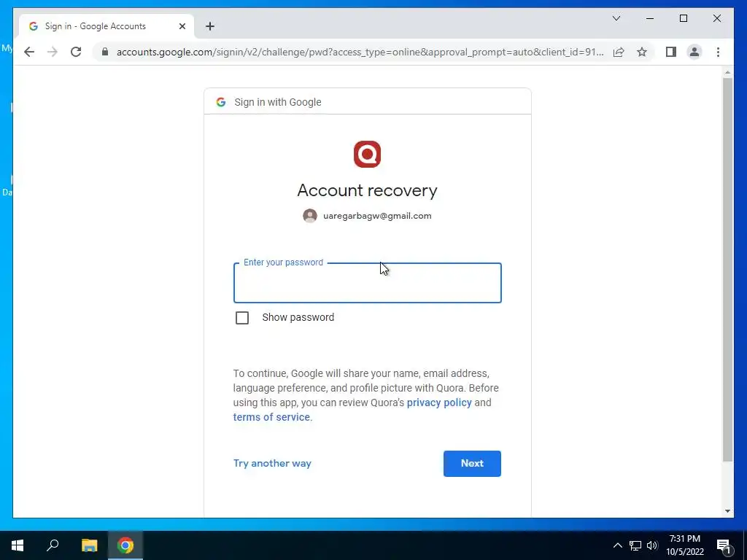Screen dimensions: 747x560
Task: Click the address bar URL
Action: (360, 52)
